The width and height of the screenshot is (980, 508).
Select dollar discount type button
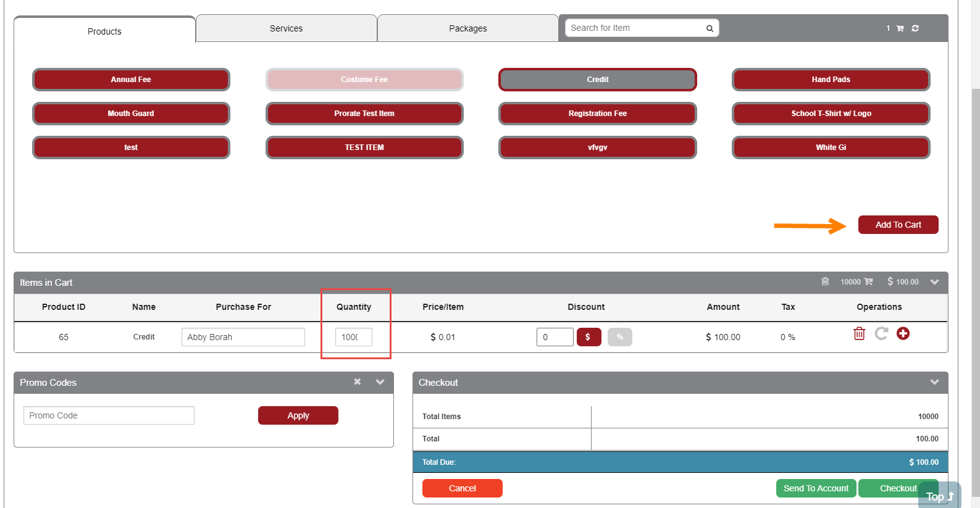point(588,337)
